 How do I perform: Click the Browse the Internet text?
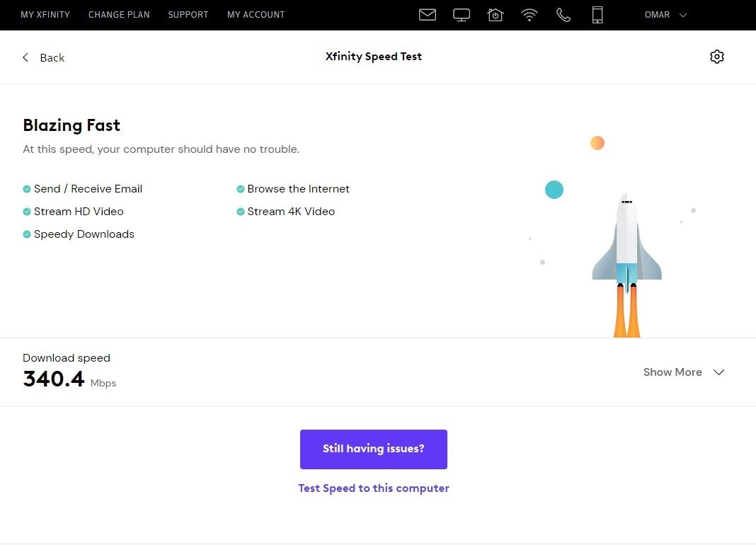click(298, 189)
